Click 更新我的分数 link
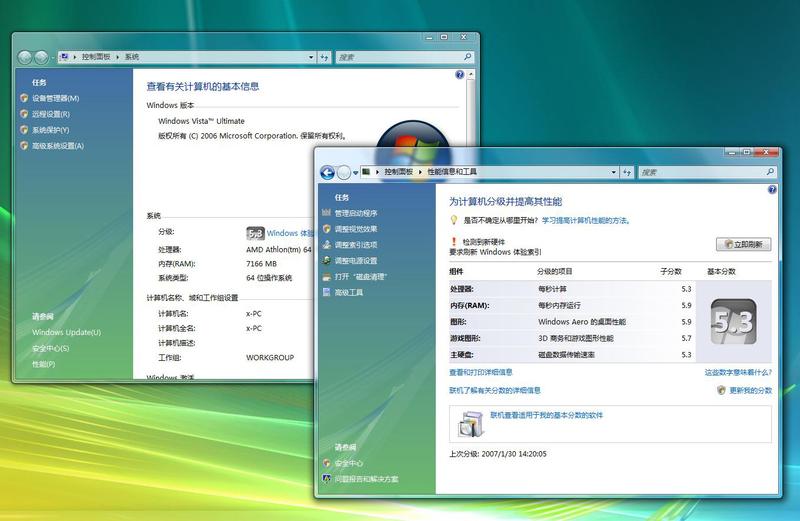This screenshot has width=800, height=521. [x=751, y=390]
